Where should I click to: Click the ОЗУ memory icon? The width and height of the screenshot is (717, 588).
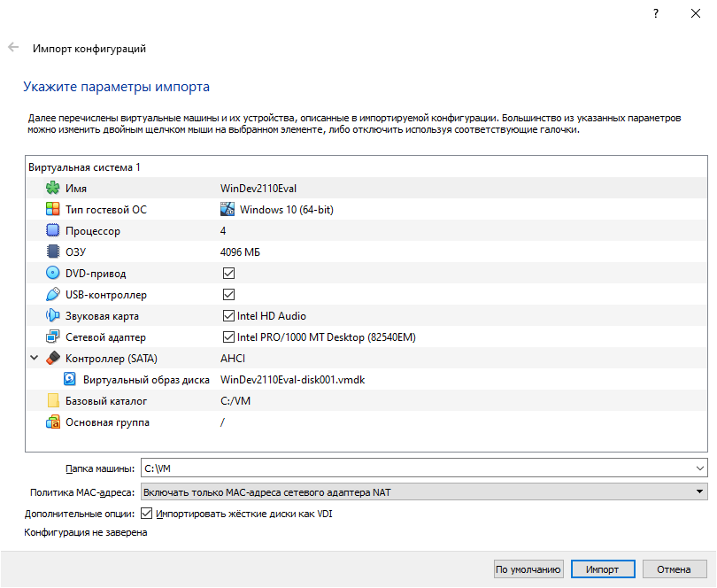pyautogui.click(x=50, y=251)
